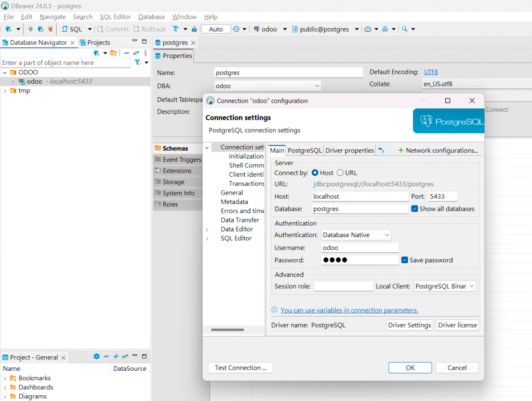
Task: Open a new SQL script via SQL button
Action: click(72, 29)
